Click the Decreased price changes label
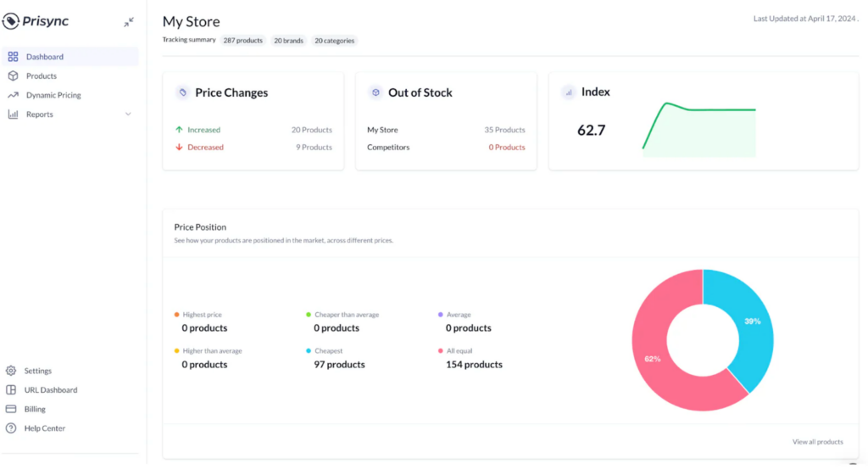Image resolution: width=868 pixels, height=475 pixels. pos(205,148)
